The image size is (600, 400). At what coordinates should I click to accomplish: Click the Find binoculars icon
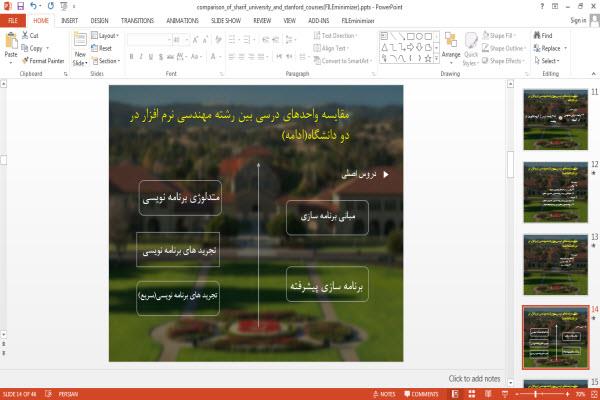point(537,35)
